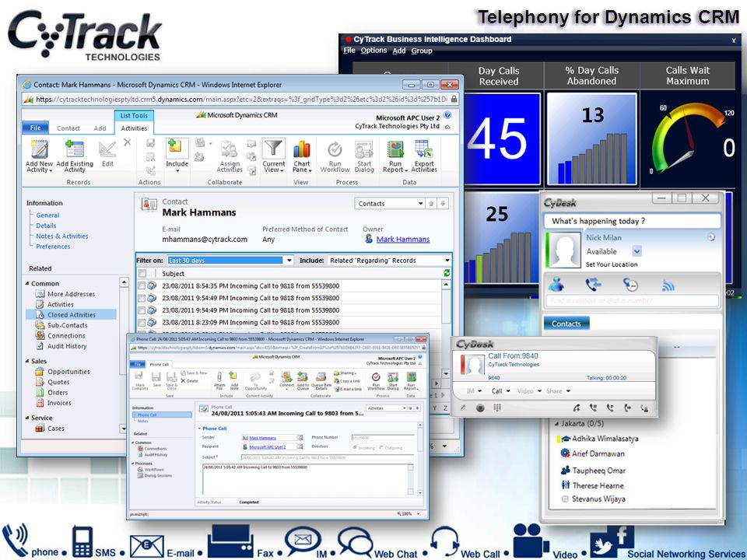Open the CyDesk call history clock icon
Viewport: 747px width, 560px height.
[x=630, y=285]
